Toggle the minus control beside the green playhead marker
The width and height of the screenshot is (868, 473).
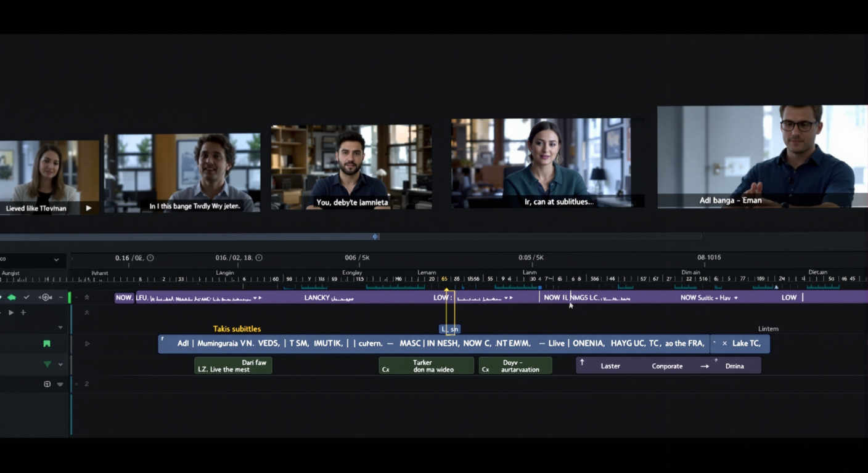pyautogui.click(x=61, y=297)
